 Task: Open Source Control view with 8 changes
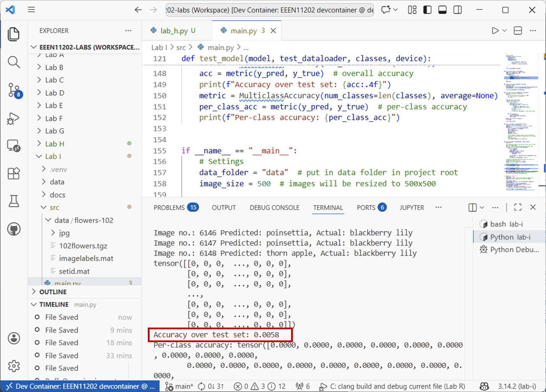(14, 90)
